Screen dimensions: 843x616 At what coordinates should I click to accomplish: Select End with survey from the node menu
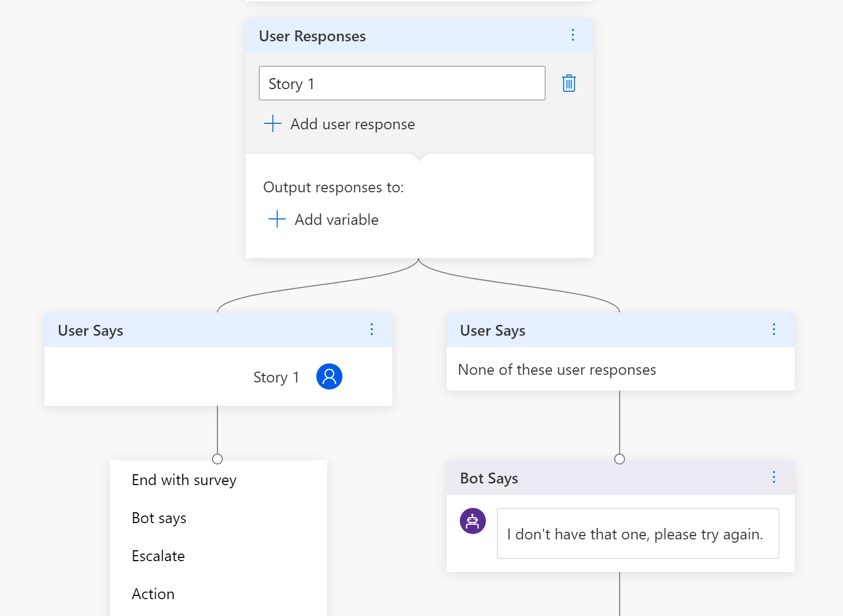coord(184,480)
